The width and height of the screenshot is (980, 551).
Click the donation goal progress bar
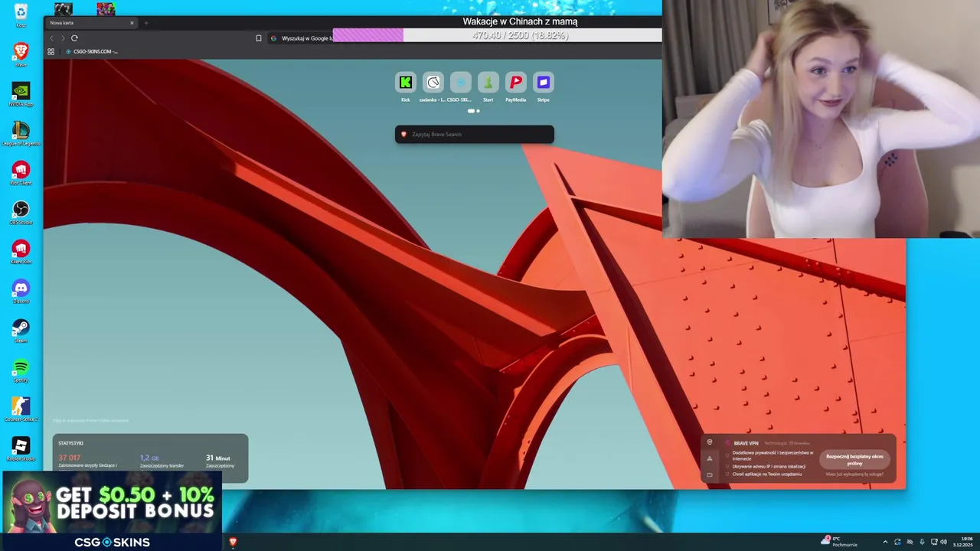[498, 35]
